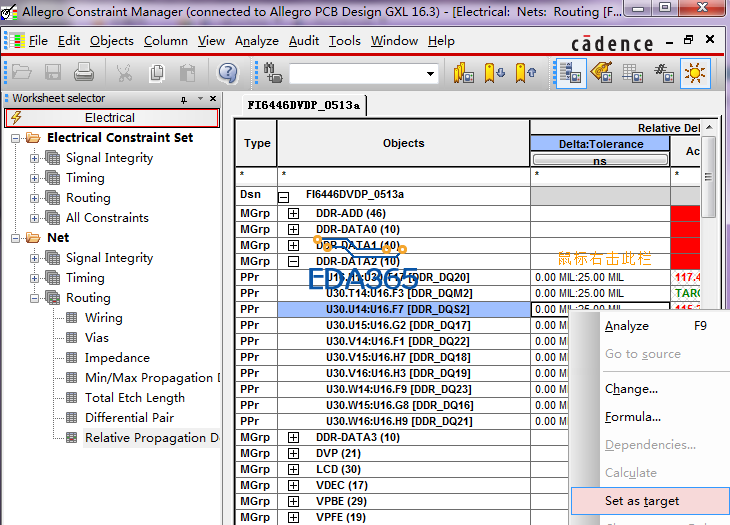Open the Wiring worksheet

point(103,318)
